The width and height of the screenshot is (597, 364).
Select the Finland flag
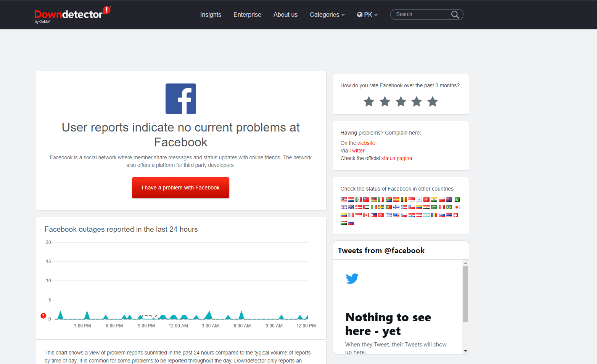coord(396,207)
